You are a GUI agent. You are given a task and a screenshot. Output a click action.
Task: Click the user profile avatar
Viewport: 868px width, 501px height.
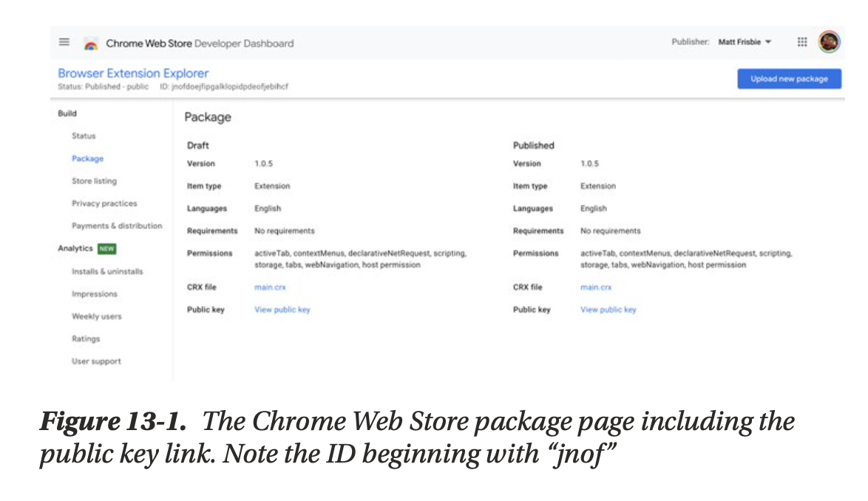[x=829, y=42]
